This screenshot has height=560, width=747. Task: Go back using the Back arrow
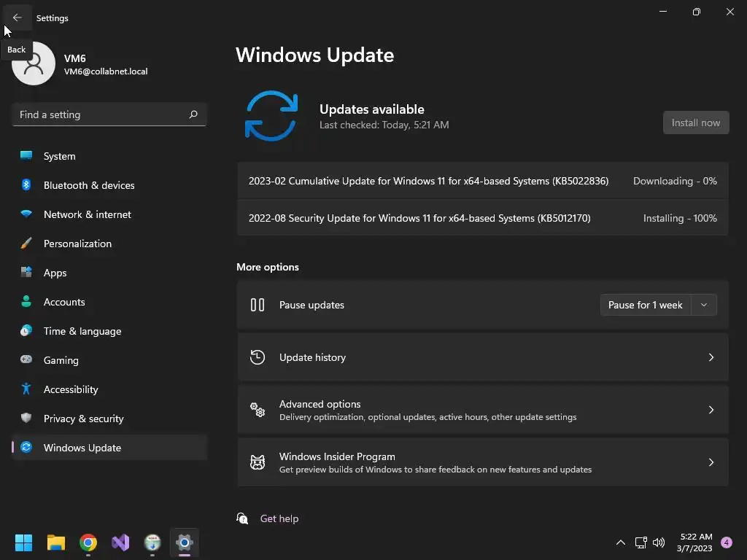[18, 17]
